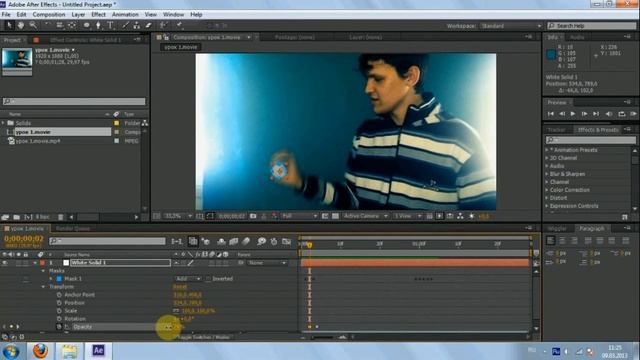Create a new folder in Project panel

(x=16, y=217)
